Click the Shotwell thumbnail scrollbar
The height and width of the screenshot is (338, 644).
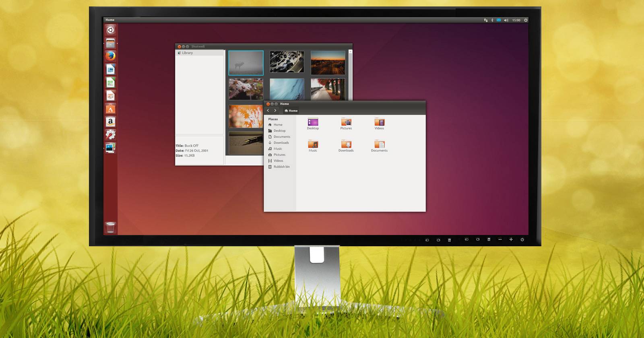coord(350,75)
